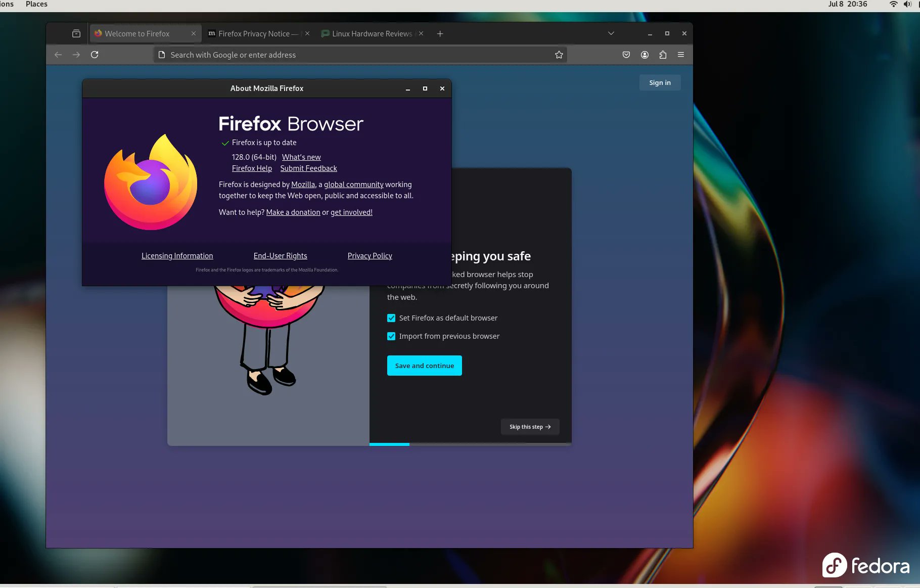Click Save and continue

point(424,365)
